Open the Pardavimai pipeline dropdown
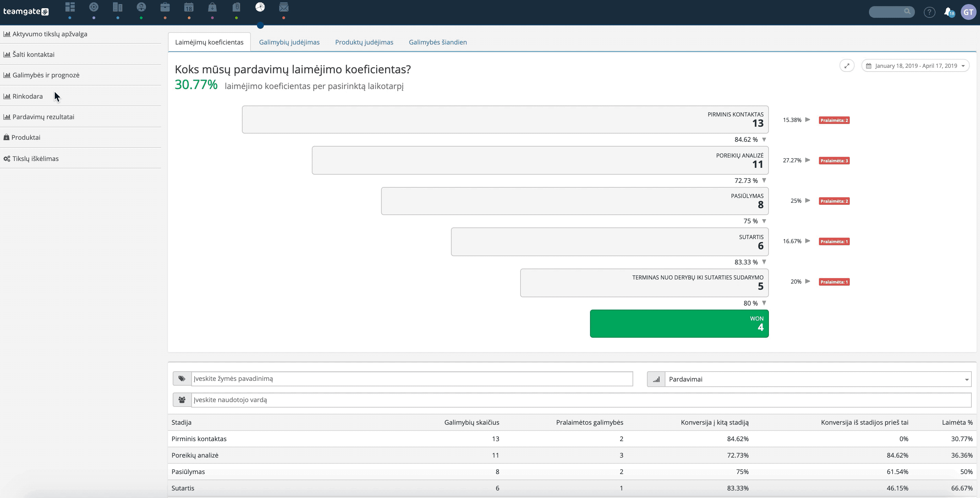This screenshot has height=498, width=980. pos(818,379)
